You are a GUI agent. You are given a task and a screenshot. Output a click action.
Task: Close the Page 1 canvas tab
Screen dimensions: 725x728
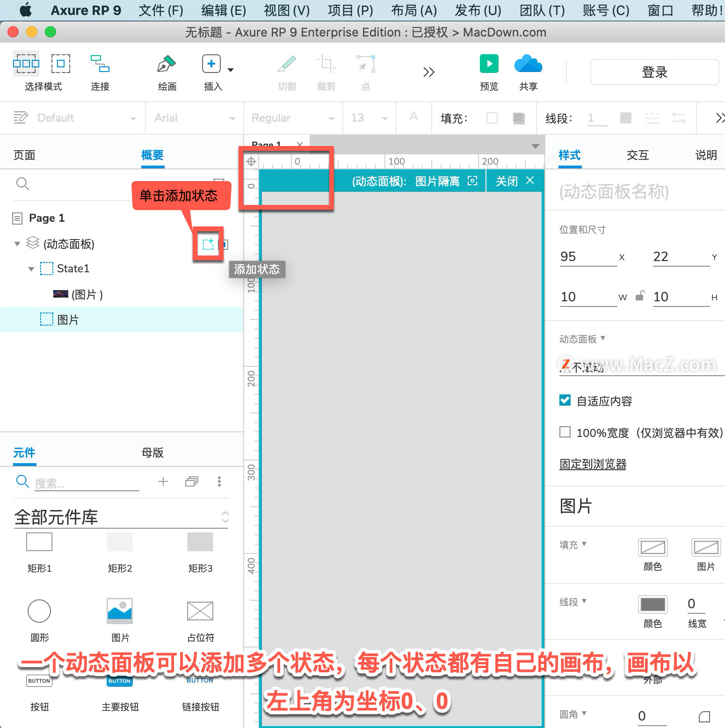click(300, 144)
